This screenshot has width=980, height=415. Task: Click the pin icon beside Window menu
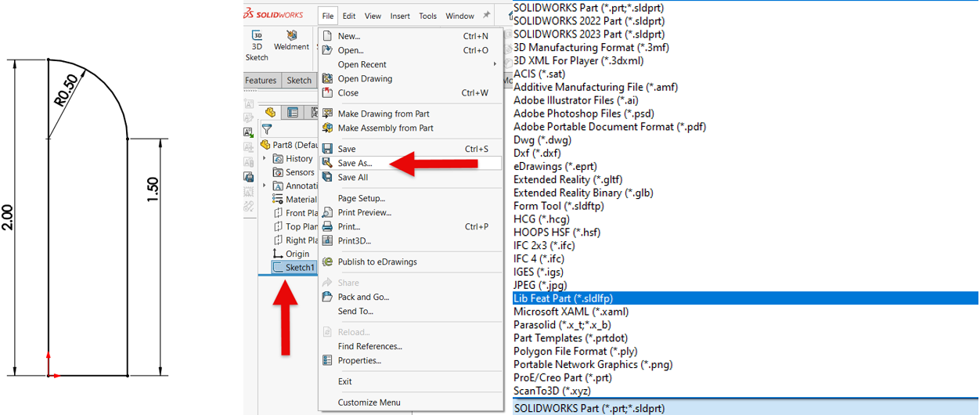487,15
